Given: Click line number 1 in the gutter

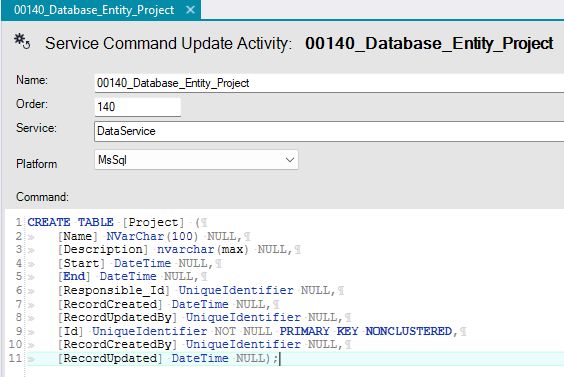Looking at the screenshot, I should 19,222.
